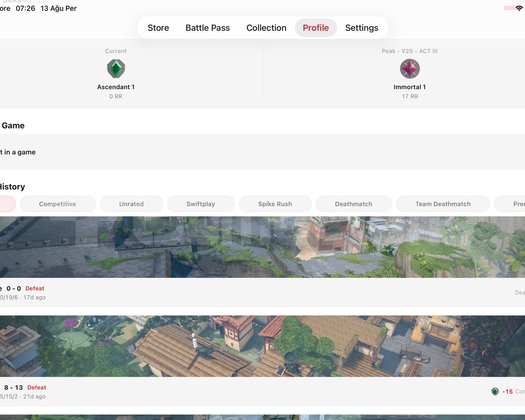Click the 'Ascendant 1' rank label
Image resolution: width=525 pixels, height=420 pixels.
pos(116,87)
